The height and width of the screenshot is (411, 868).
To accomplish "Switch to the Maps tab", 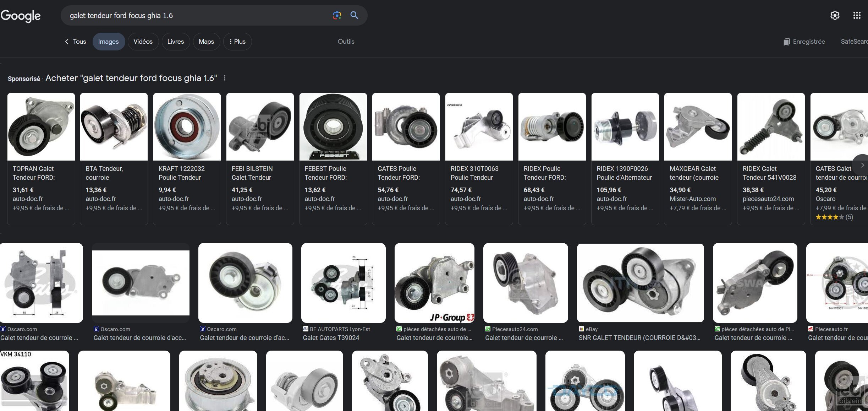I will [206, 42].
